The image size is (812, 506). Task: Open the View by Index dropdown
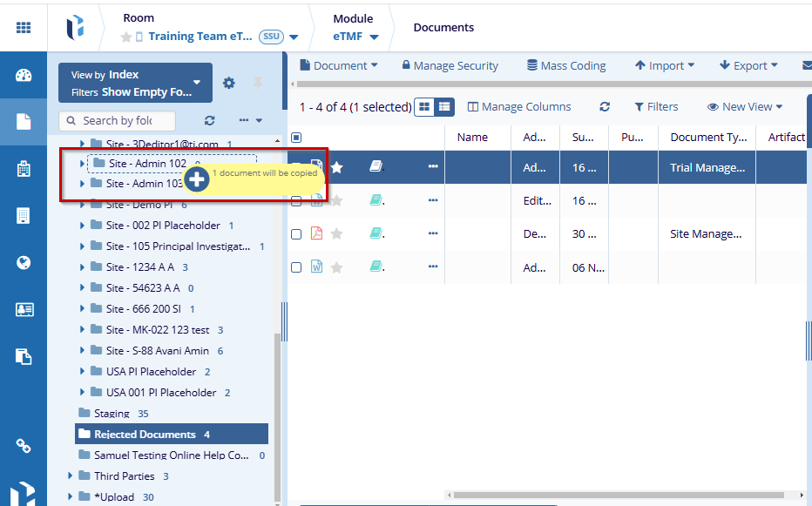tap(135, 83)
